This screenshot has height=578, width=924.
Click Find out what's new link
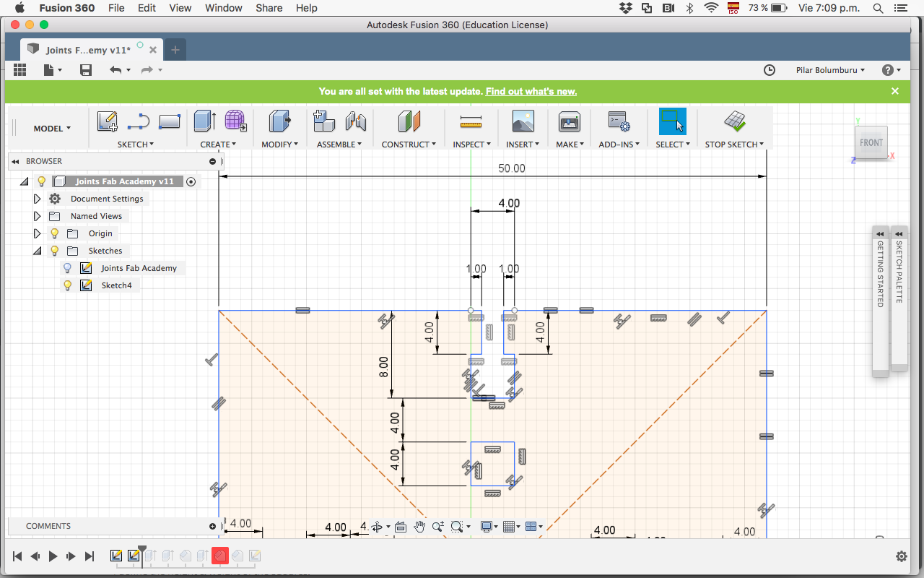(531, 91)
